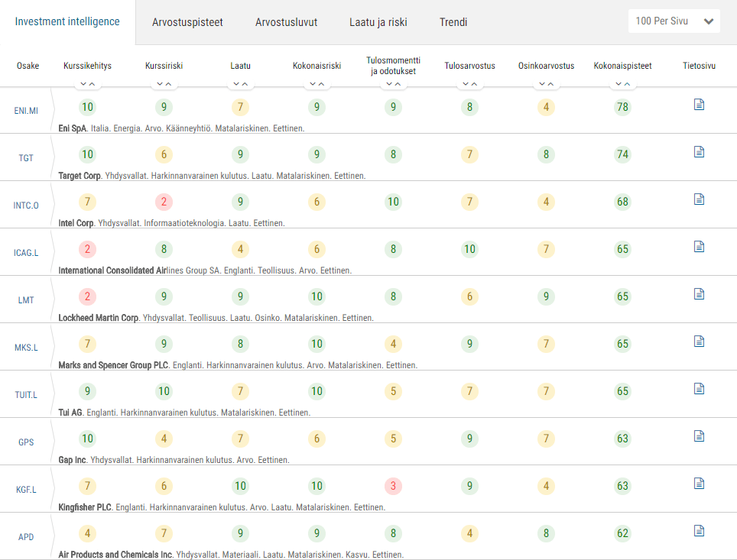
Task: Click ICAG.L's Tulosarvostus score 10
Action: point(470,250)
